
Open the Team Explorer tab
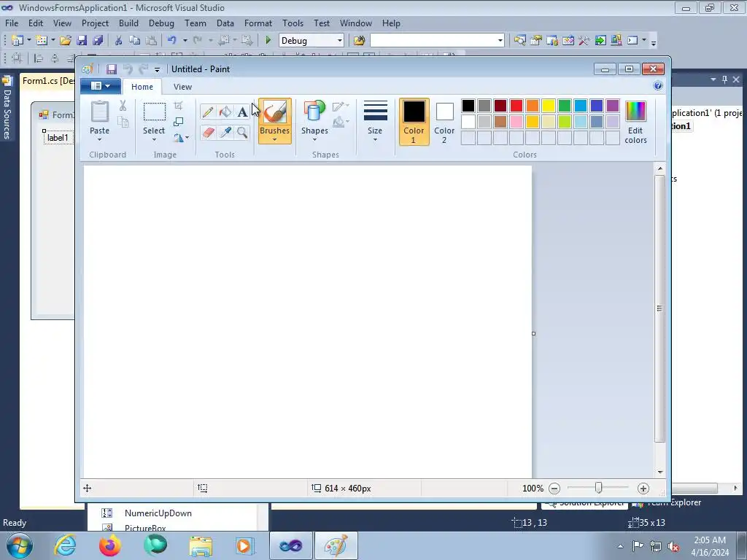(667, 502)
